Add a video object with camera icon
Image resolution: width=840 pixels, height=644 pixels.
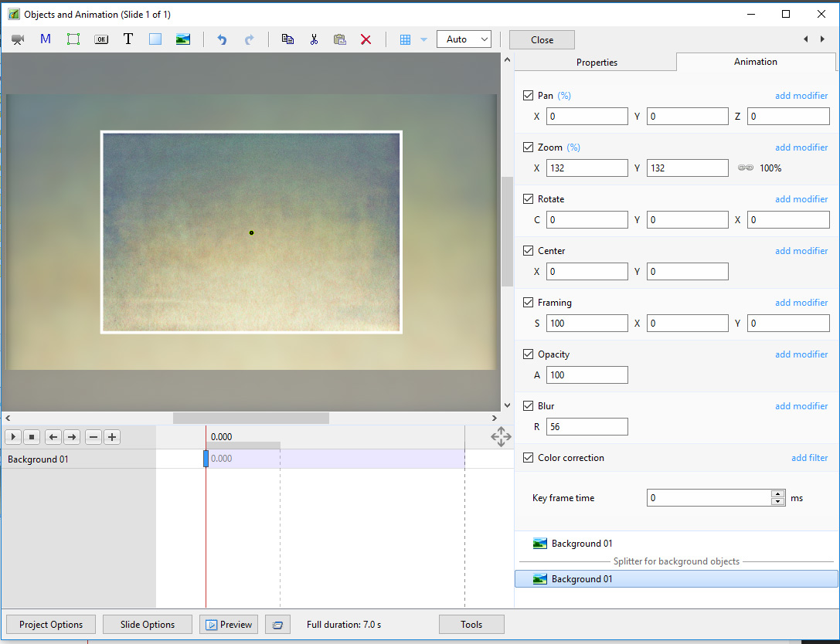pyautogui.click(x=18, y=39)
